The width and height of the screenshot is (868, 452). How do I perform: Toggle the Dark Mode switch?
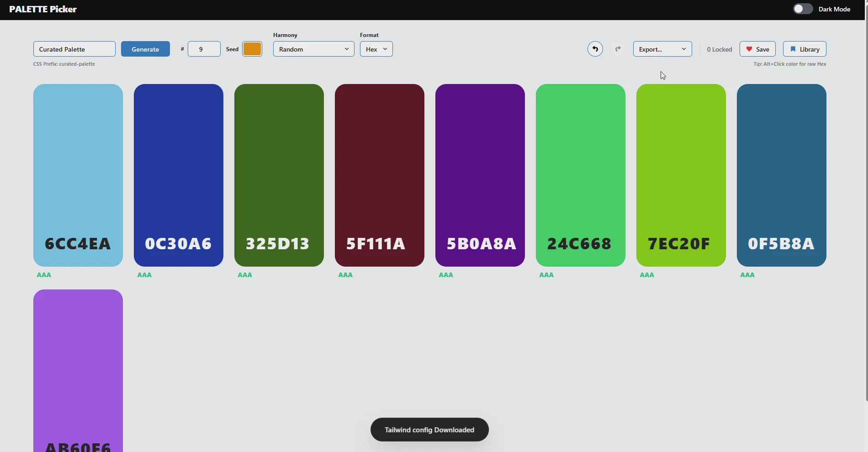coord(803,9)
